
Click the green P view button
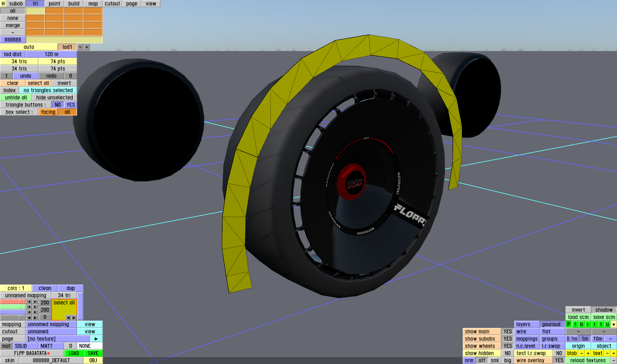(x=569, y=324)
